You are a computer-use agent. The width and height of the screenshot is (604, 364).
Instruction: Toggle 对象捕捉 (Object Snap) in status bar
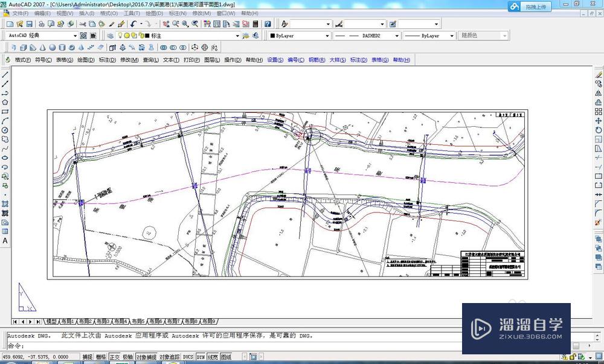point(146,357)
